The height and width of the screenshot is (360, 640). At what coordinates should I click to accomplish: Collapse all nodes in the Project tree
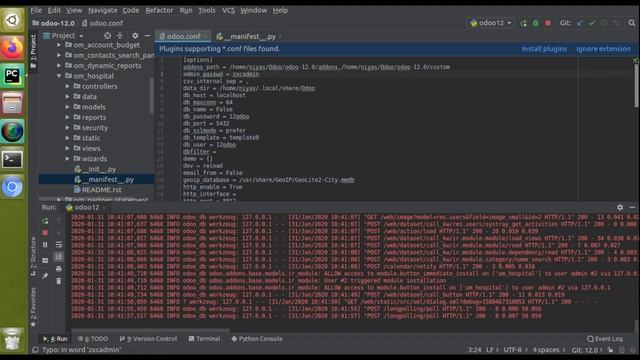click(x=120, y=36)
